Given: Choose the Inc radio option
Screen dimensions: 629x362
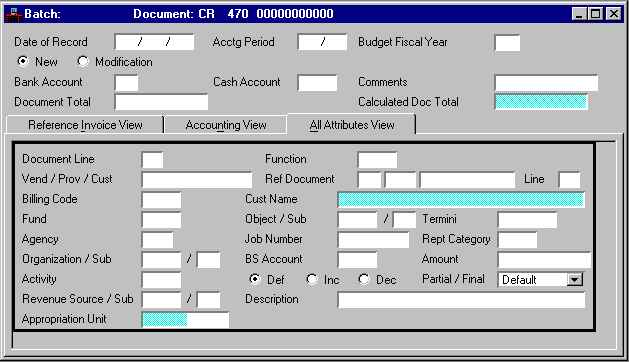Looking at the screenshot, I should pyautogui.click(x=312, y=279).
